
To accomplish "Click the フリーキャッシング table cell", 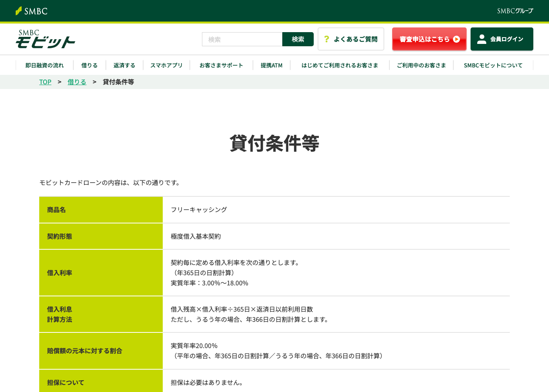I will click(336, 210).
